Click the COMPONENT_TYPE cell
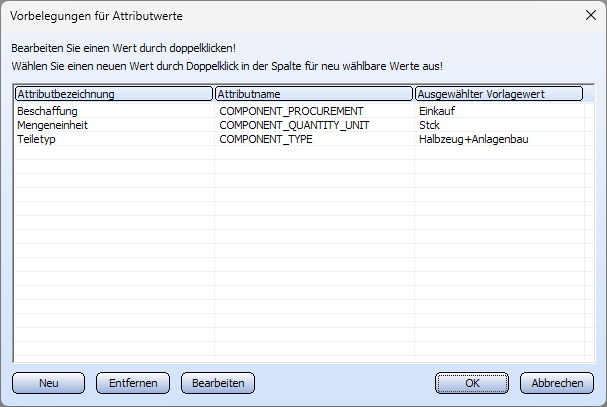The image size is (607, 407). coord(266,139)
